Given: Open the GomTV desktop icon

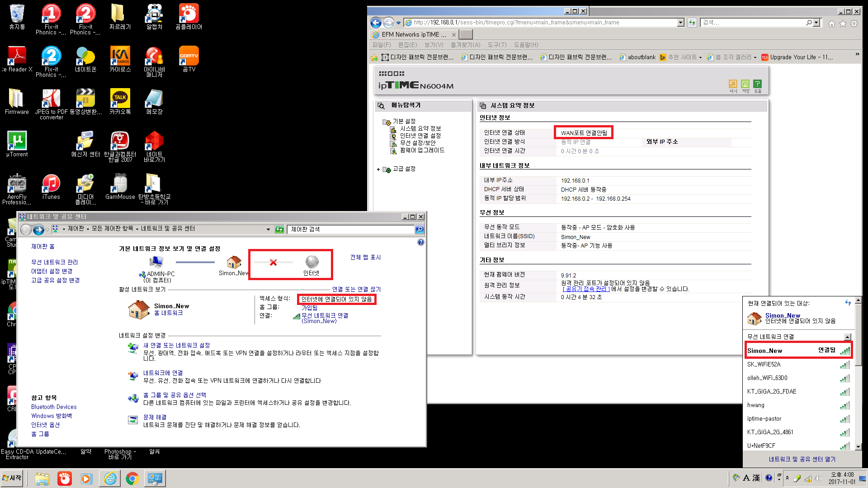Looking at the screenshot, I should (189, 59).
